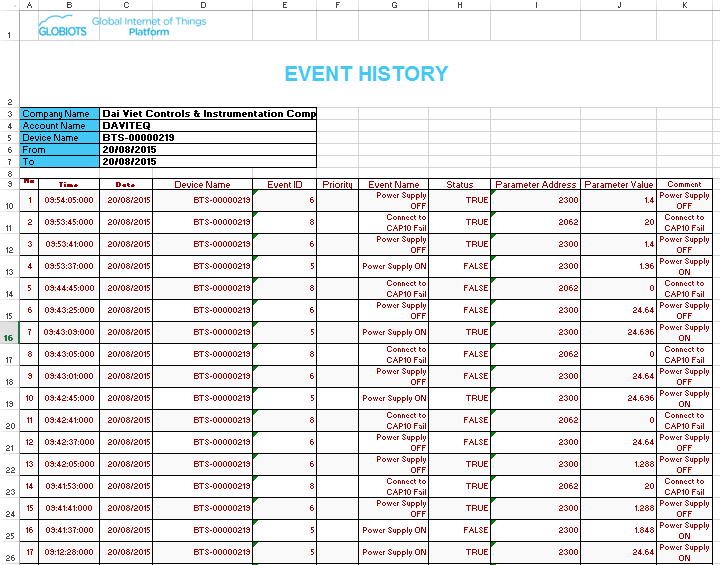
Task: Select Connect to CAP10 Fail event in row 11
Action: 394,222
